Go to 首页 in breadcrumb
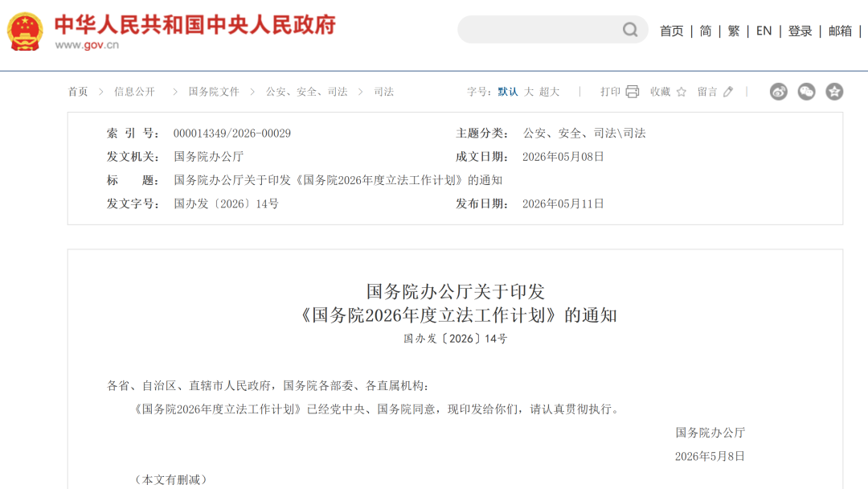The height and width of the screenshot is (489, 868). [x=78, y=92]
